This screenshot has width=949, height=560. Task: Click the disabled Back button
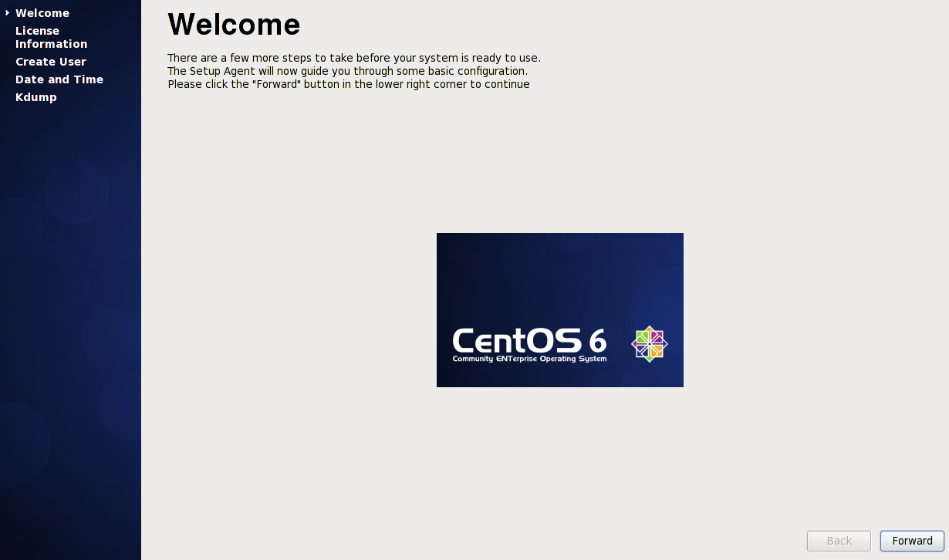[839, 541]
